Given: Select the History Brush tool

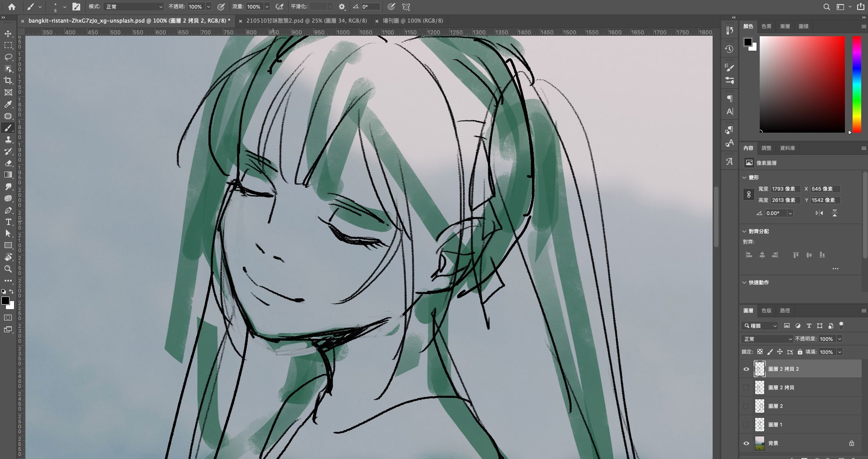Looking at the screenshot, I should (x=8, y=152).
